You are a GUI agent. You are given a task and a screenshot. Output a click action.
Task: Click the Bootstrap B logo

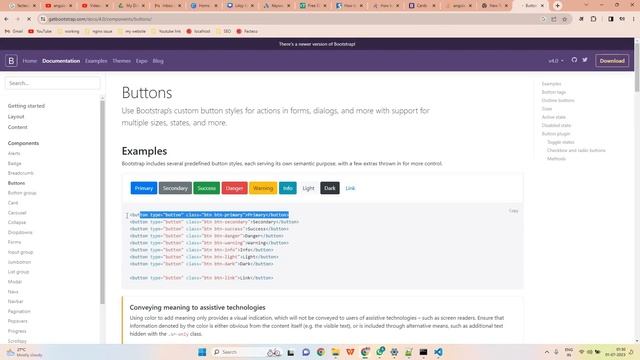tap(11, 60)
